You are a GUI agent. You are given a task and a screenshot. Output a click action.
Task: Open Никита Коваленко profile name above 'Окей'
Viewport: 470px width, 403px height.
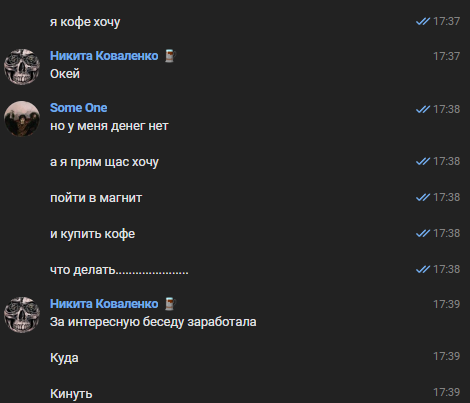coord(104,56)
